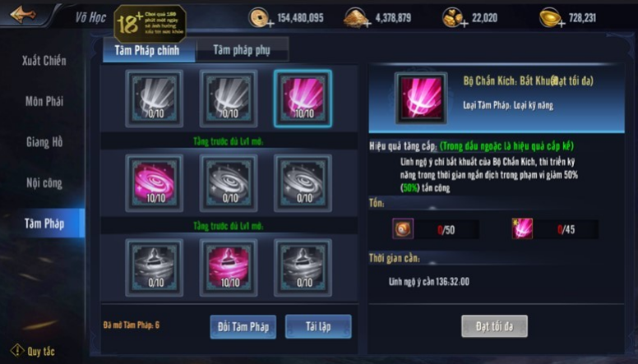Tap the back arrow icon
Screen dimensions: 638x364
(x=23, y=15)
